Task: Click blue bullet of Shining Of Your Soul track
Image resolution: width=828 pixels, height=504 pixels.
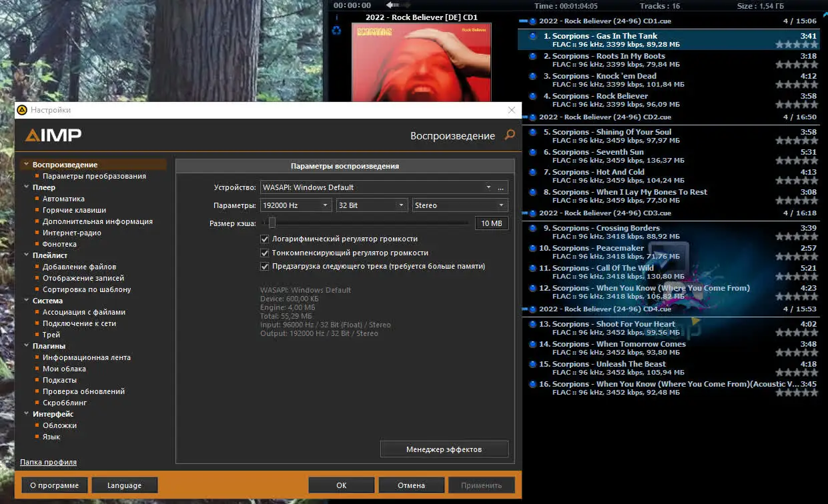Action: click(x=532, y=133)
